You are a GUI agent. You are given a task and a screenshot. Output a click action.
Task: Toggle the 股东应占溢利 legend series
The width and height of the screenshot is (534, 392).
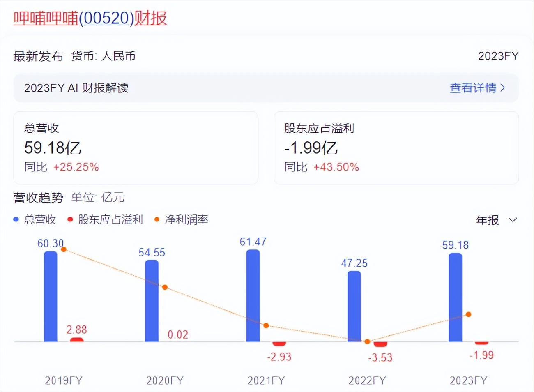[110, 220]
